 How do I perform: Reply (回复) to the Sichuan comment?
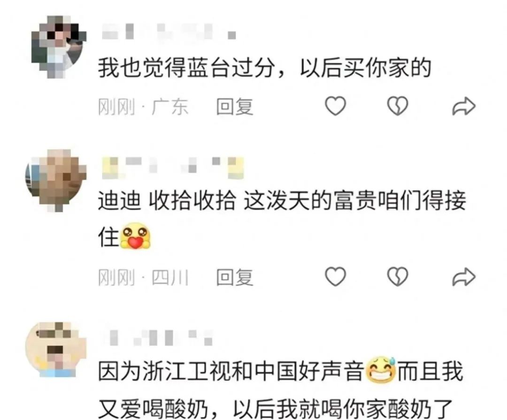coord(235,277)
